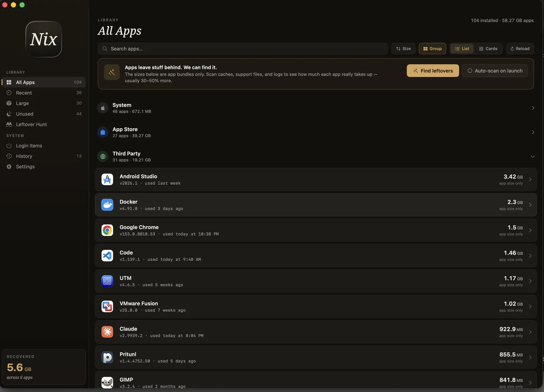Toggle the Group view option
Screen dimensions: 544x392
tap(432, 49)
